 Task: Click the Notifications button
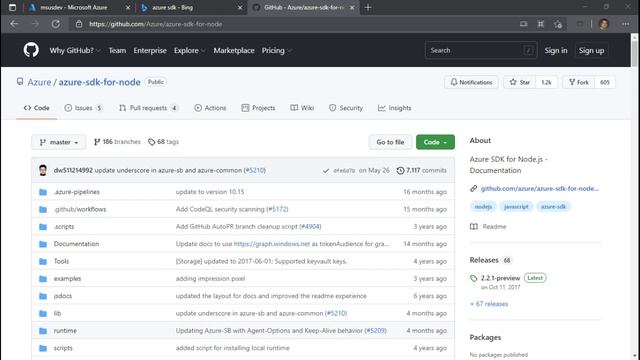[471, 82]
